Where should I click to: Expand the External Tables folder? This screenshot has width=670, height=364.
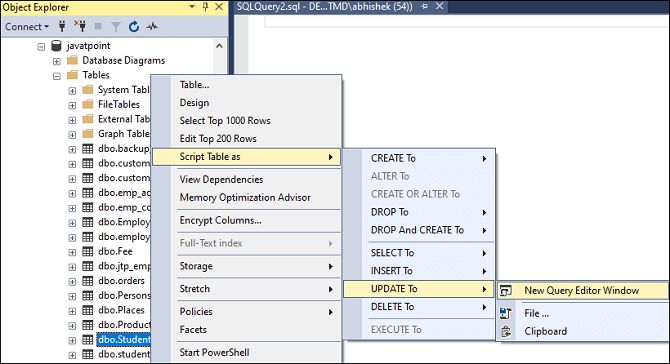(72, 120)
